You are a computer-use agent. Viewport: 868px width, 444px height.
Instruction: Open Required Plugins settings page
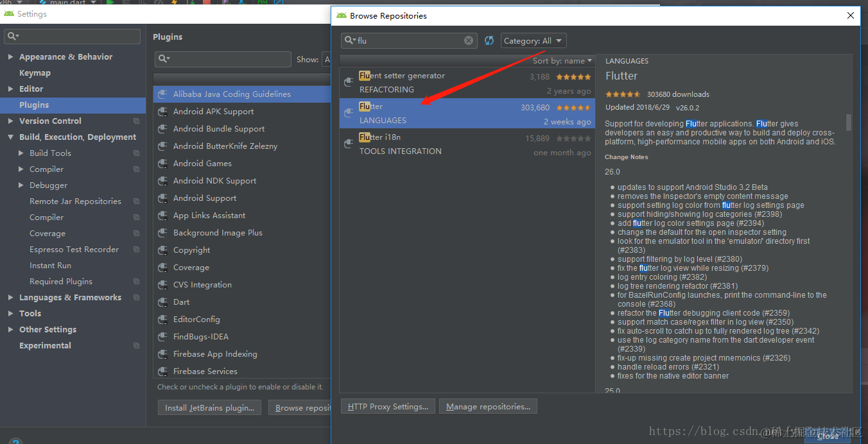pyautogui.click(x=61, y=281)
